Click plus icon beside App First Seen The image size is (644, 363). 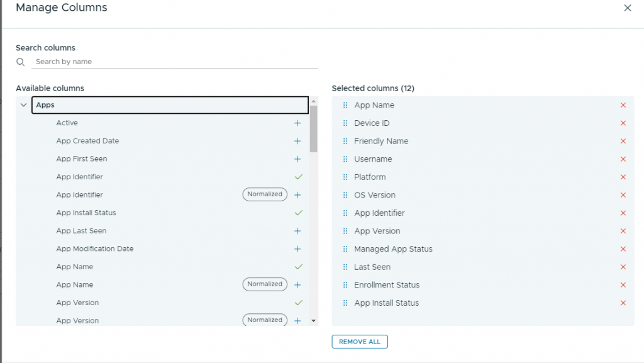(x=297, y=159)
